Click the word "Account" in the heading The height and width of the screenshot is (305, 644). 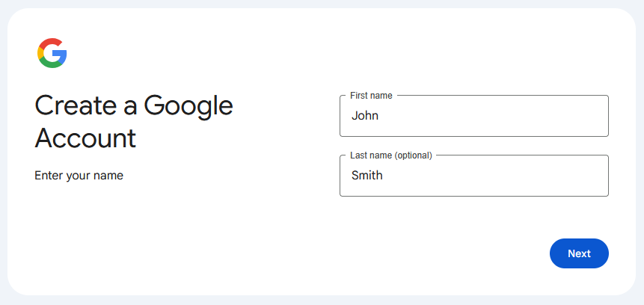tap(85, 138)
